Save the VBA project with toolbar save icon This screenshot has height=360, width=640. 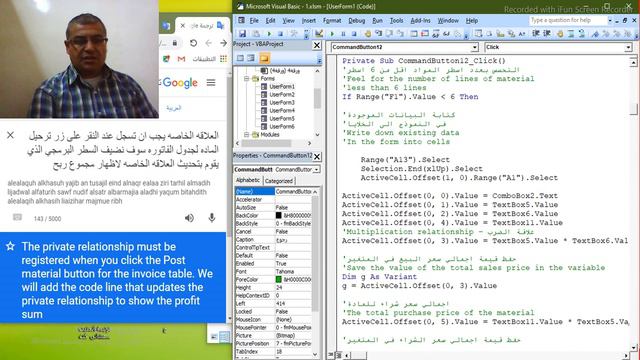pos(242,34)
